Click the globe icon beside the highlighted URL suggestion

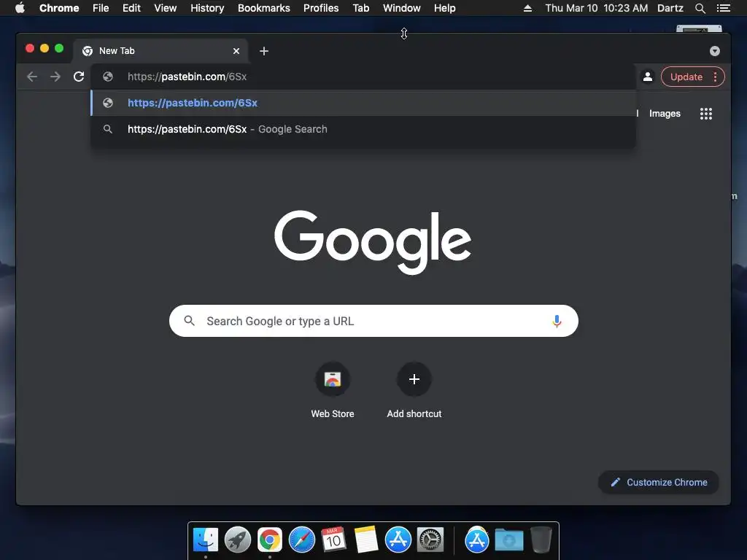108,103
